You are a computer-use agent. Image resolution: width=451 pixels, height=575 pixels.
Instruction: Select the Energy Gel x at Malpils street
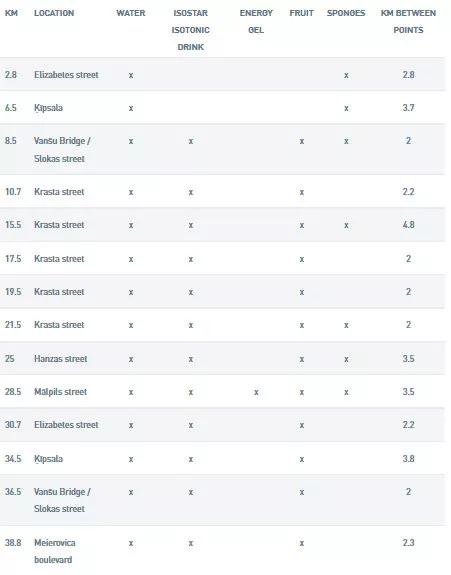click(256, 392)
